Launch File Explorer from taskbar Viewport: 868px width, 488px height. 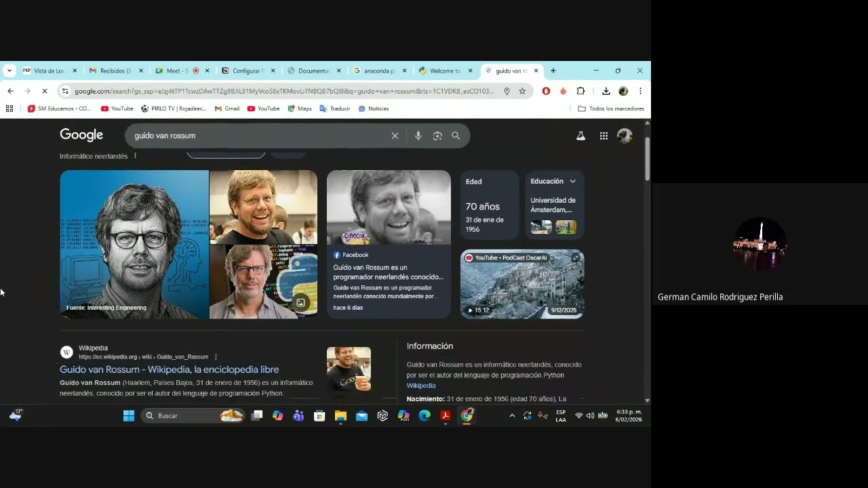(340, 415)
